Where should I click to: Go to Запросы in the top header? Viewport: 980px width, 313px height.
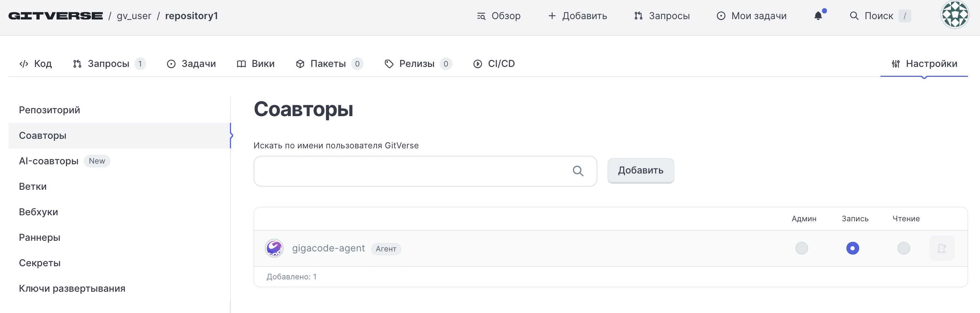tap(662, 16)
